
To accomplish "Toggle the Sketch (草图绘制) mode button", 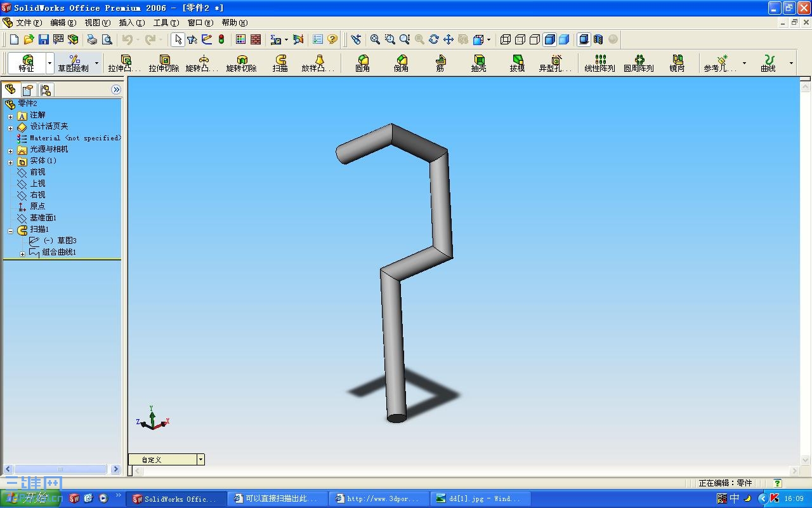I will (74, 63).
